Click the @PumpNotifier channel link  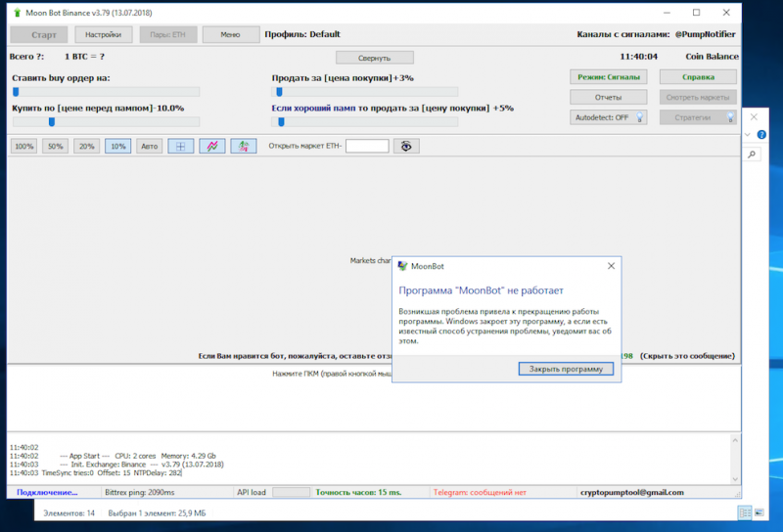click(705, 34)
